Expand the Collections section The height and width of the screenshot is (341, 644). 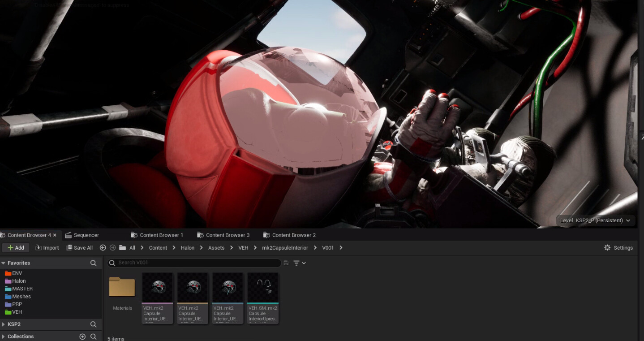[x=4, y=337]
